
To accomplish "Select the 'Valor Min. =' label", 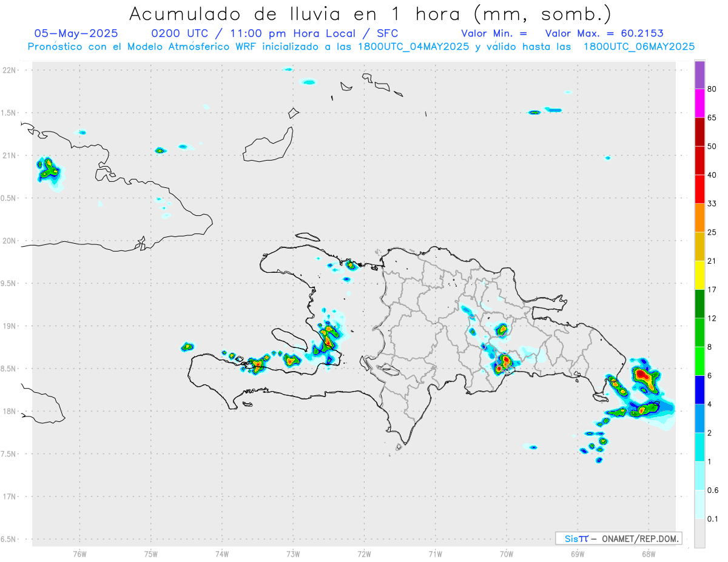I will 494,33.
